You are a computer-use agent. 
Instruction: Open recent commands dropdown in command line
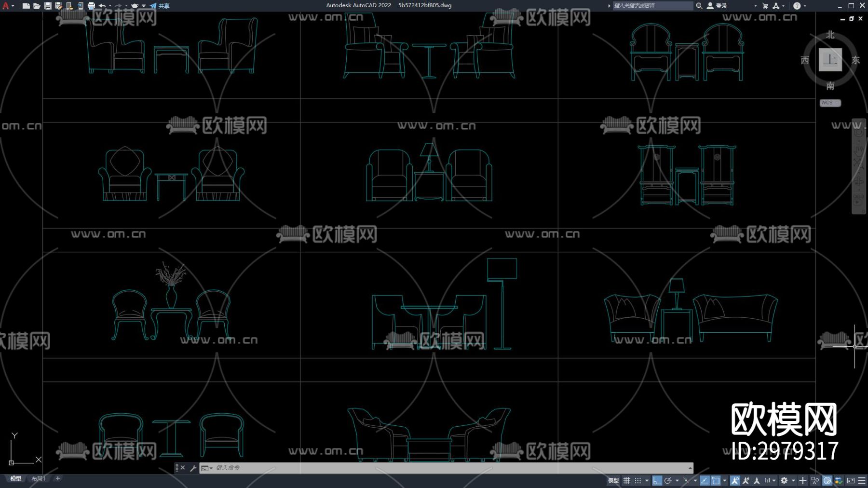[207, 468]
